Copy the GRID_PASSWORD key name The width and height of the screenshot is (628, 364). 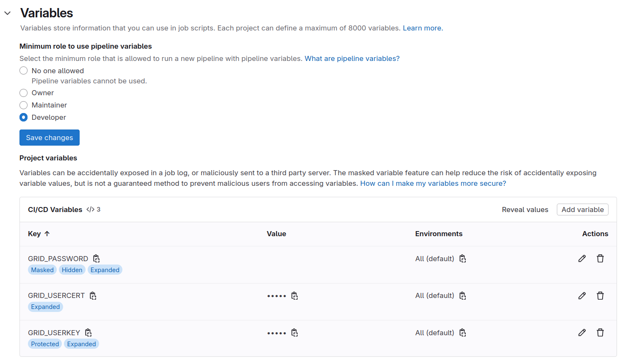(96, 258)
